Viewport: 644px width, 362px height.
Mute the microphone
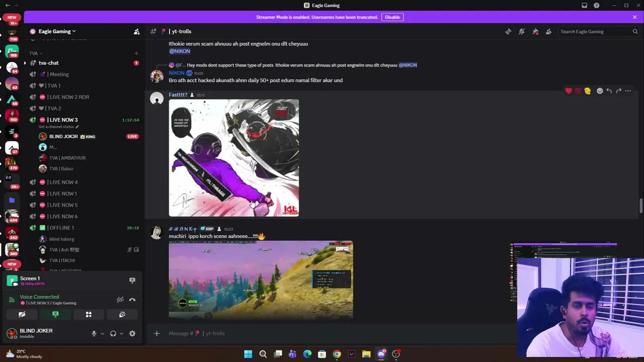point(94,333)
